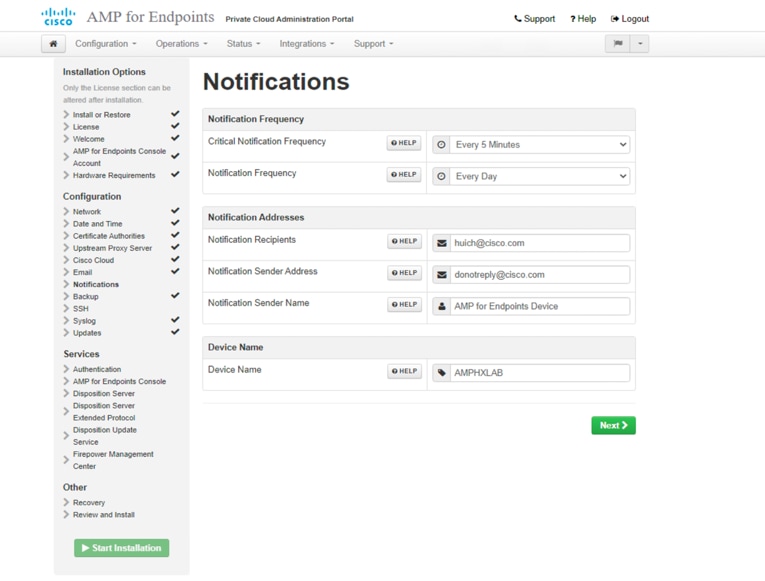Click the checkmark beside Syslog
The height and width of the screenshot is (581, 765).
175,320
